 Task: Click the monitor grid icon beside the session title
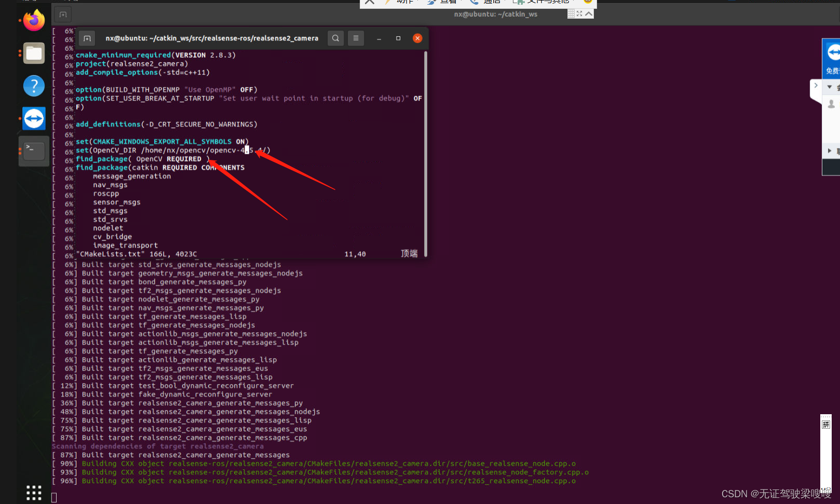571,13
